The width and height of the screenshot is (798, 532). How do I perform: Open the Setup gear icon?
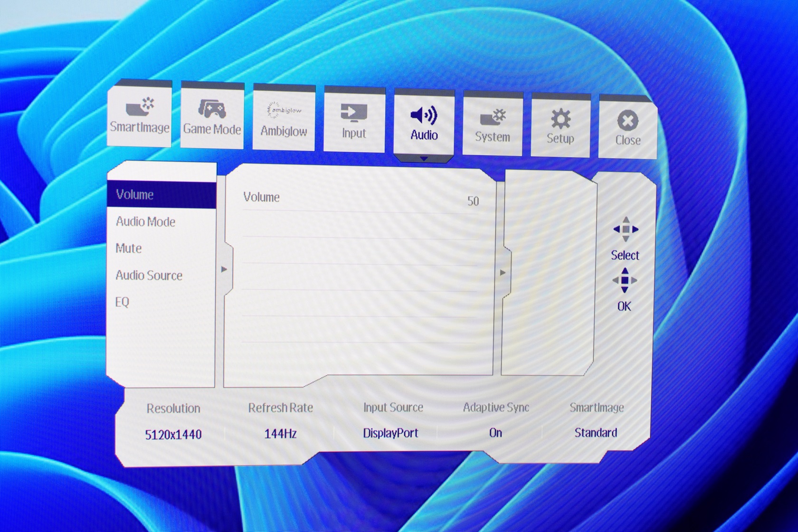tap(560, 119)
